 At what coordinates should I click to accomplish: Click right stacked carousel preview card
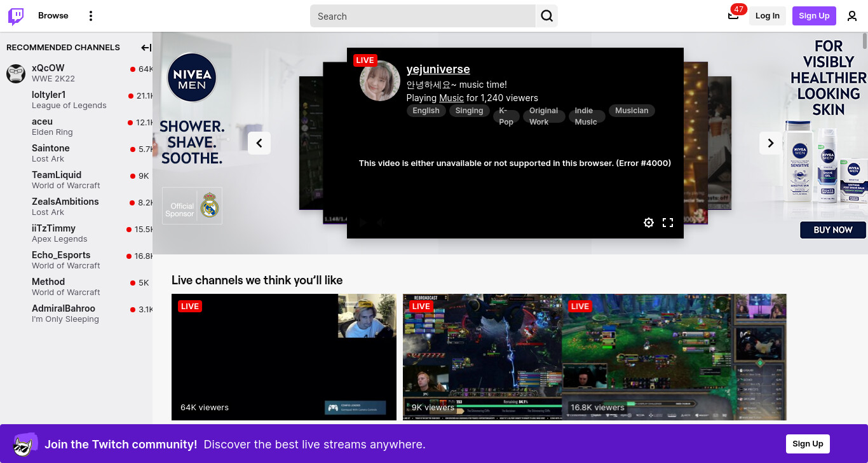(x=719, y=142)
